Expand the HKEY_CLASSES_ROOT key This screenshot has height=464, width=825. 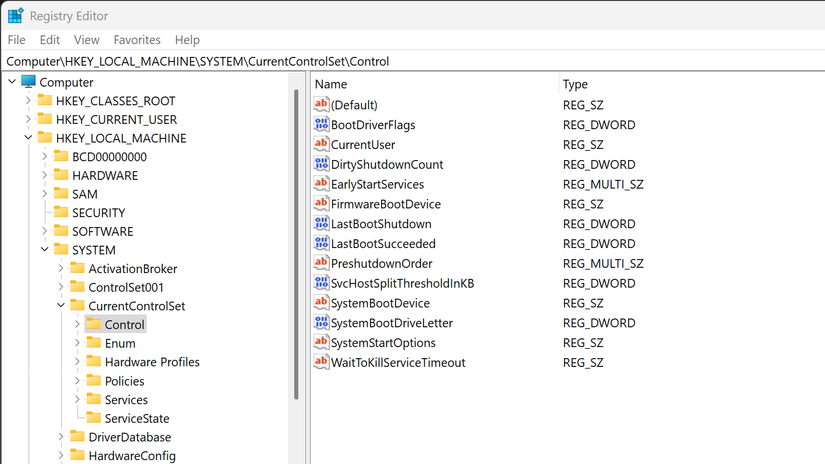pos(28,100)
